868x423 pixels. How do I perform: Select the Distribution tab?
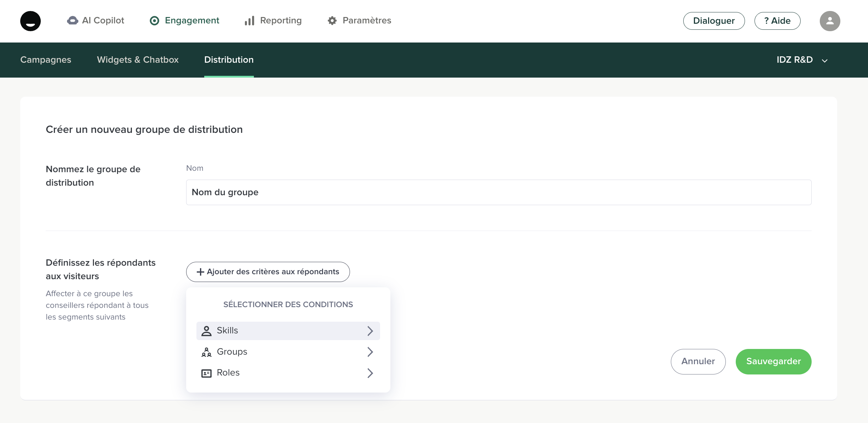(x=229, y=60)
